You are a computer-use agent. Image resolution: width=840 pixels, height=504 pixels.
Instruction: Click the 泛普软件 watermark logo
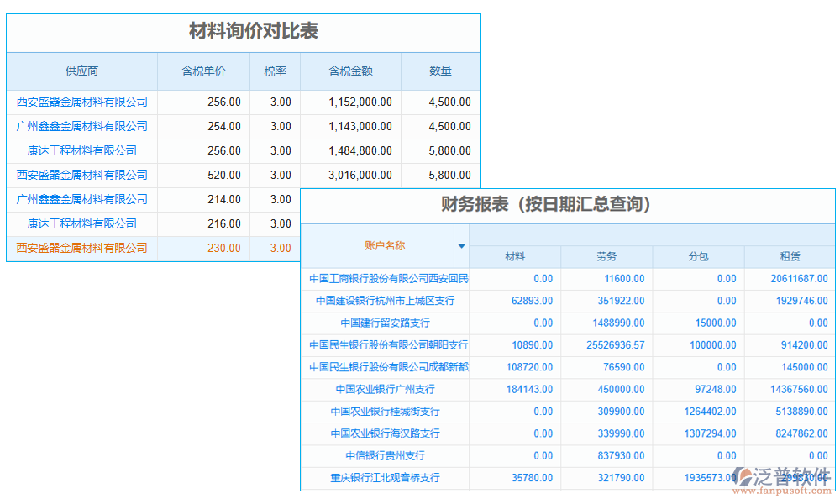pos(782,475)
